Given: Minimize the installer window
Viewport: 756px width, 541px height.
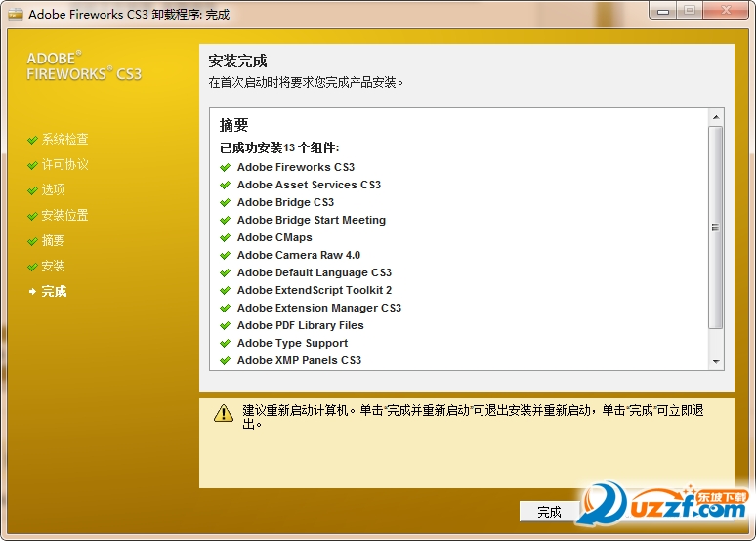Looking at the screenshot, I should tap(663, 11).
